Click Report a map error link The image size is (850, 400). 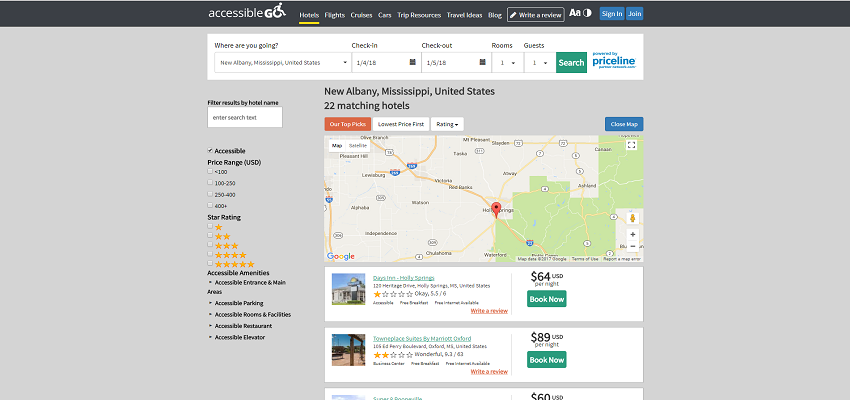point(622,259)
